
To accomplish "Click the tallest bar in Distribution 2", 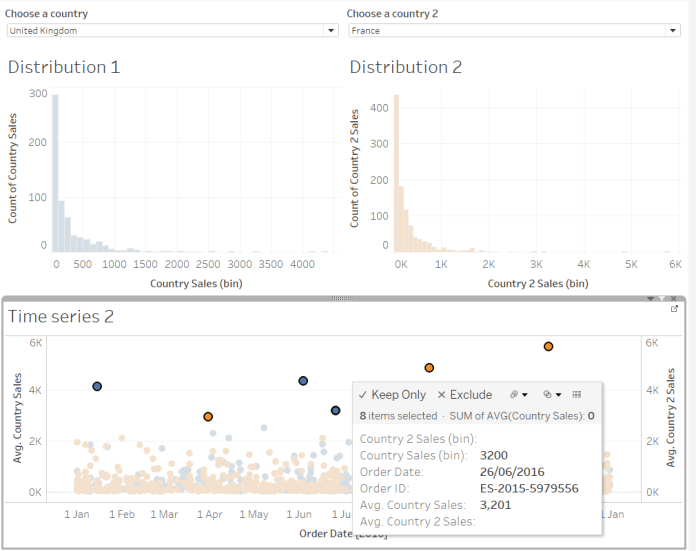I will pos(396,172).
